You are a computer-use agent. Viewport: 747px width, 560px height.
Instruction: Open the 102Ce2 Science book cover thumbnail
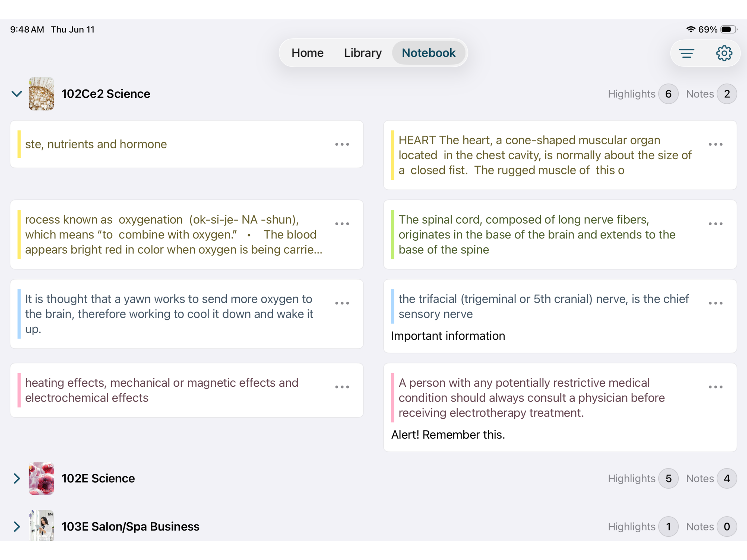41,94
